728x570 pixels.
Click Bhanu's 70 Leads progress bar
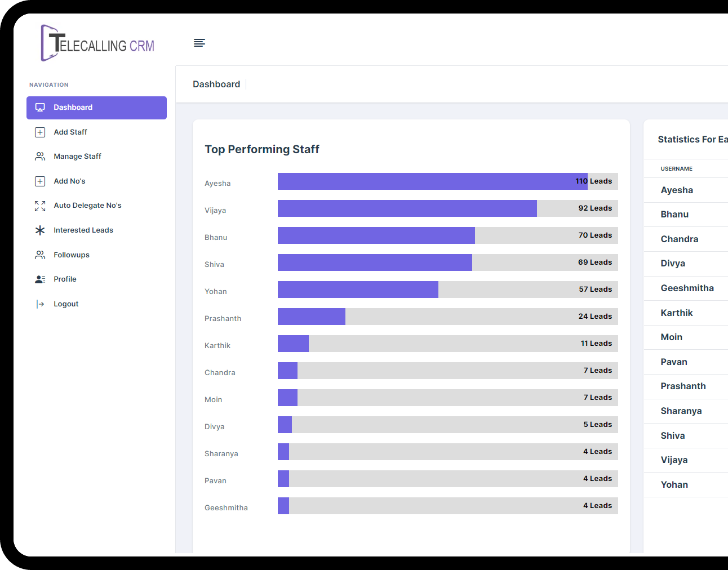448,235
